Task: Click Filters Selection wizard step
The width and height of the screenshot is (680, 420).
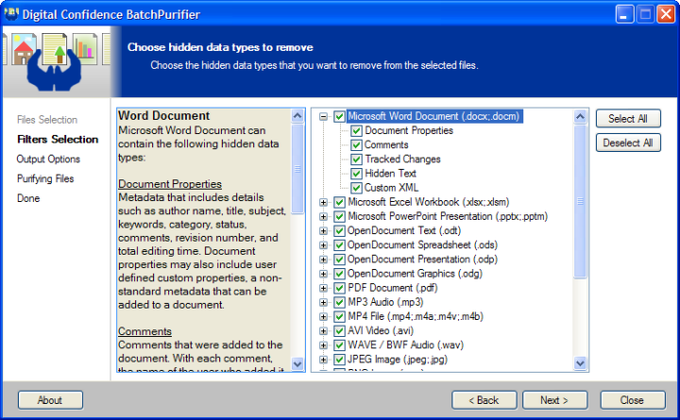Action: 58,139
